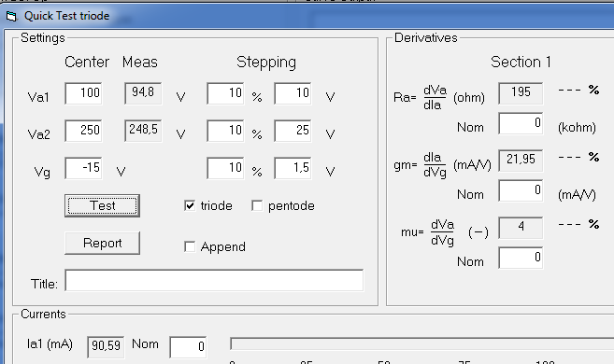The image size is (614, 364).
Task: Focus the Title text field
Action: (x=214, y=280)
